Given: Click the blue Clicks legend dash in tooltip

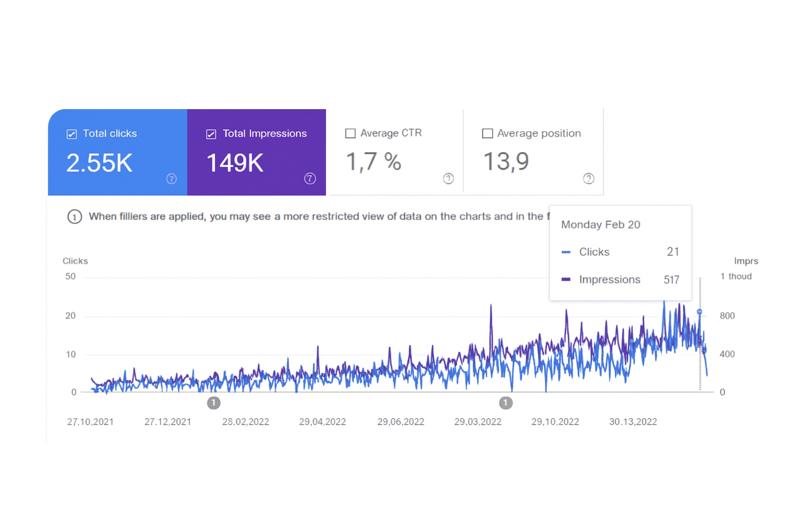Looking at the screenshot, I should pos(566,252).
